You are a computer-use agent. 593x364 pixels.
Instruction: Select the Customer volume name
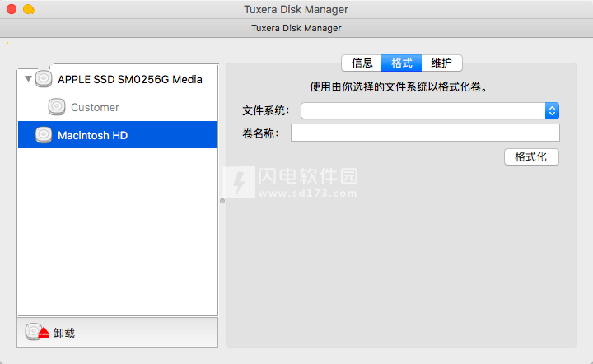click(95, 107)
